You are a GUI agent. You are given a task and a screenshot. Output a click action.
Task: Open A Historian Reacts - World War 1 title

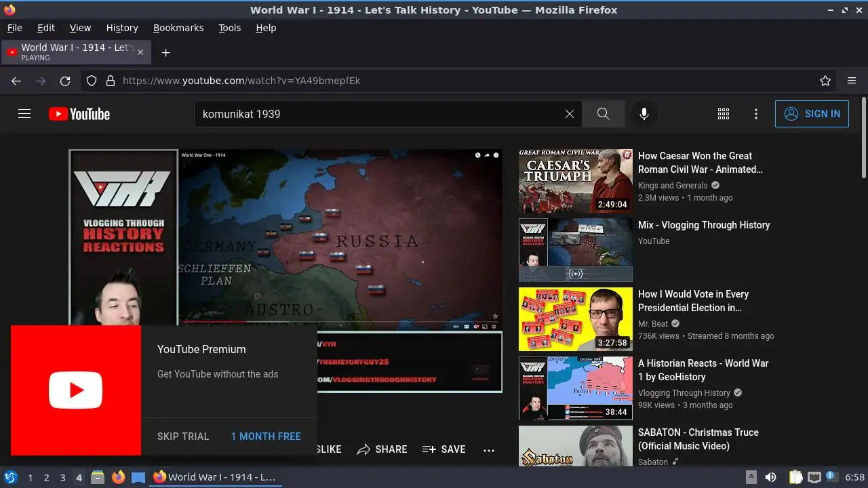coord(703,370)
